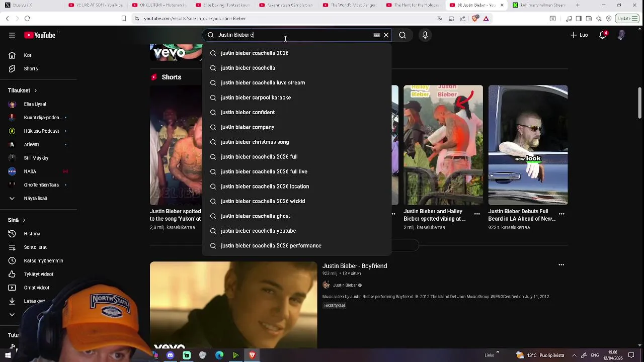Clear the search box with X
Image resolution: width=644 pixels, height=362 pixels.
tap(386, 35)
